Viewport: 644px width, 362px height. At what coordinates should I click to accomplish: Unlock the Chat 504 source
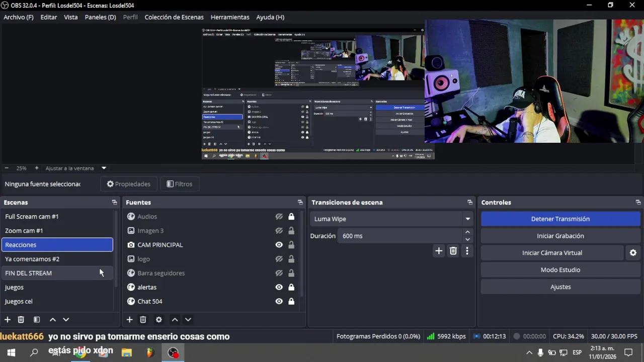tap(291, 301)
